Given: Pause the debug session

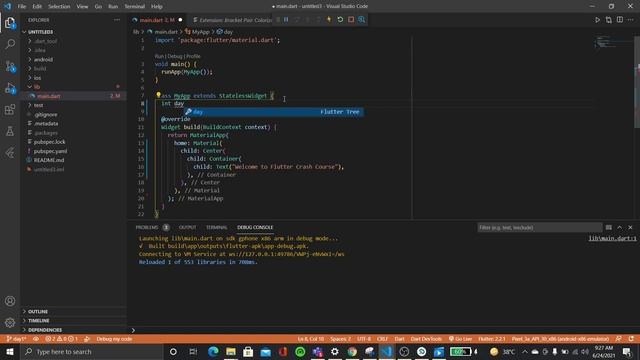Looking at the screenshot, I should [286, 20].
